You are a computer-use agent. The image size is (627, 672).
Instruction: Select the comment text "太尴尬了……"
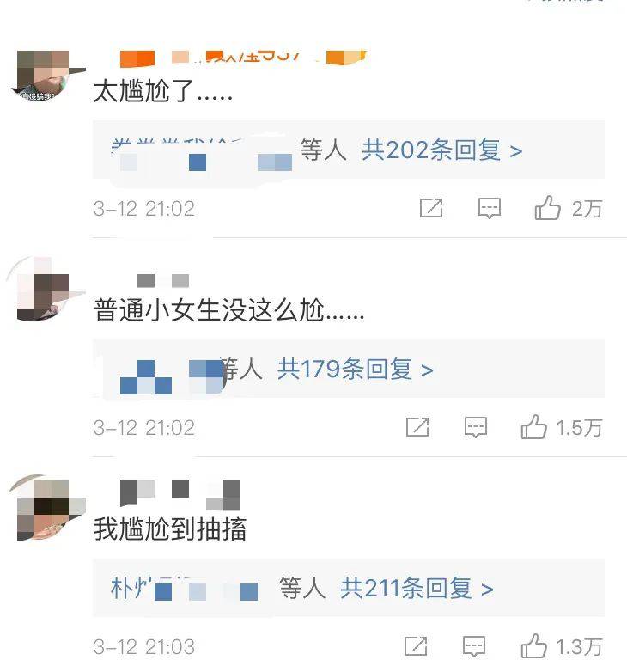coord(163,91)
